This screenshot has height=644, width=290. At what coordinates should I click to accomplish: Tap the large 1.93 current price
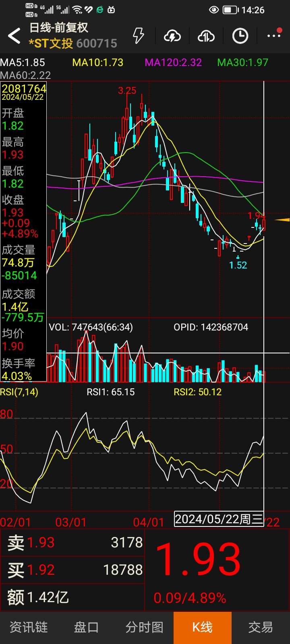click(198, 560)
